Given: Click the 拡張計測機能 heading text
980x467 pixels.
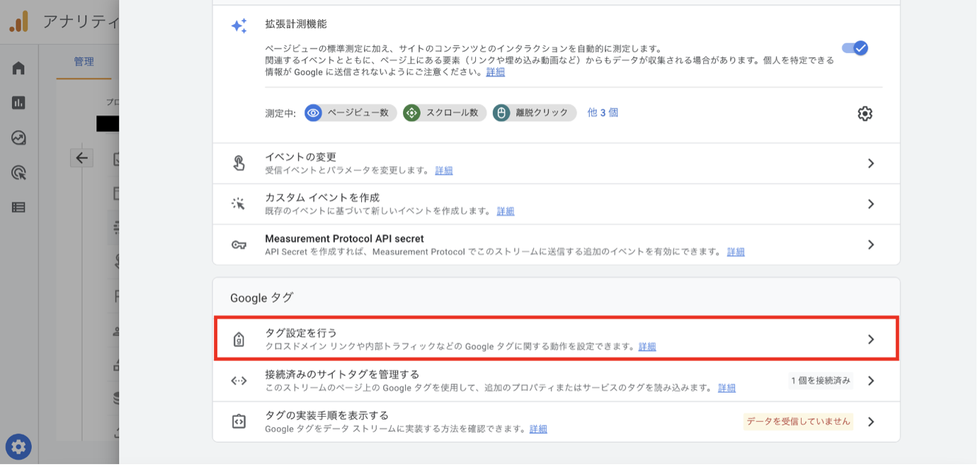Looking at the screenshot, I should [x=296, y=23].
